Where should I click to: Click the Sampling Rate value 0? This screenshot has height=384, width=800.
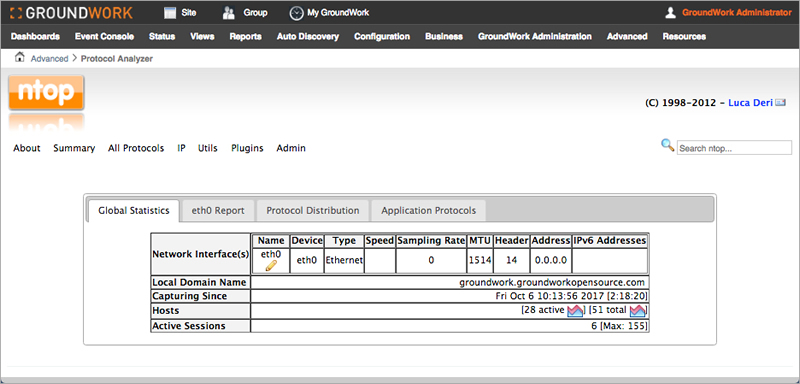[x=431, y=260]
